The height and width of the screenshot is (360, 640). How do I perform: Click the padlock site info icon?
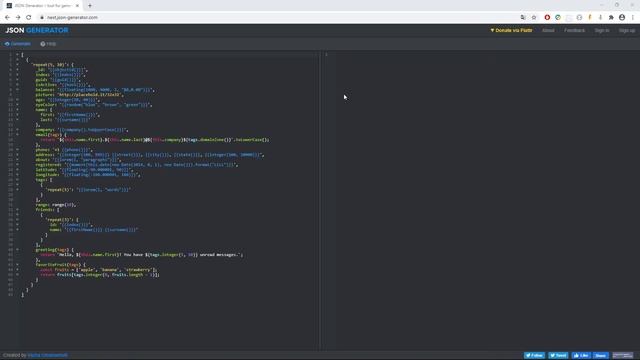click(42, 18)
